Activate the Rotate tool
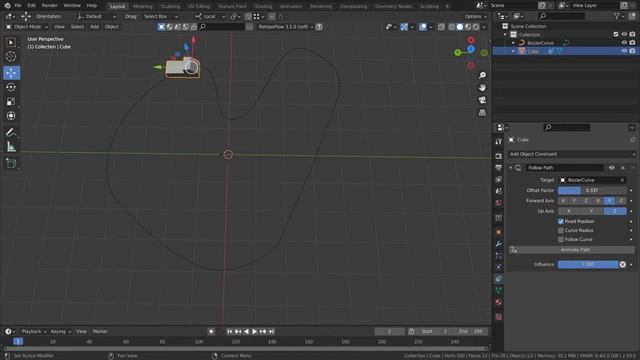The image size is (640, 360). (x=11, y=87)
